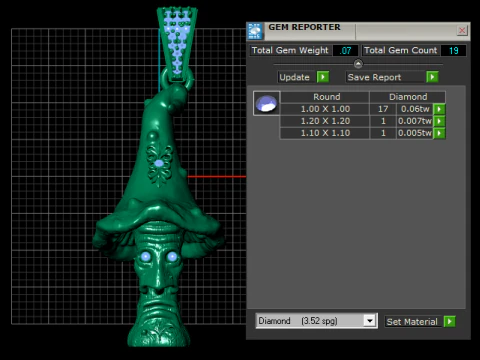Select the round gem thumbnail icon
480x360 pixels.
pyautogui.click(x=266, y=103)
